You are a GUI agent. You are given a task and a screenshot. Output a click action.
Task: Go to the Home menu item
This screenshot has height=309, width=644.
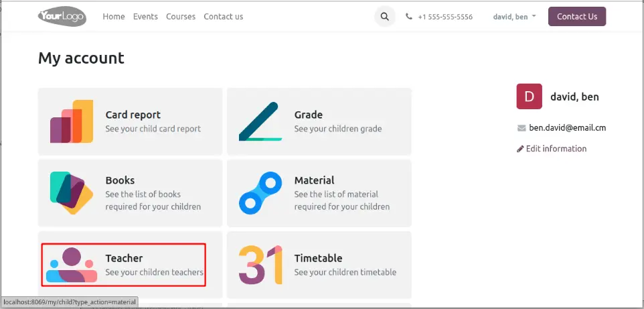coord(114,17)
